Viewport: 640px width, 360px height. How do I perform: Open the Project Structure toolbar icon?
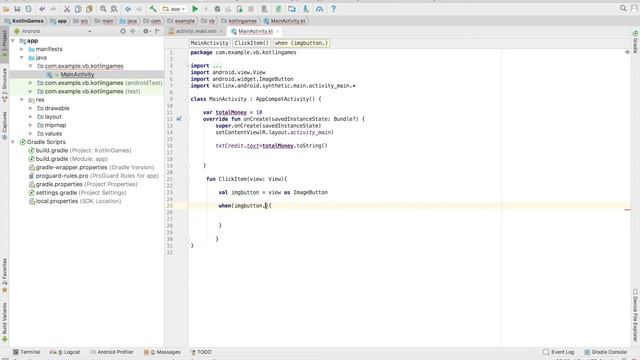(x=292, y=9)
